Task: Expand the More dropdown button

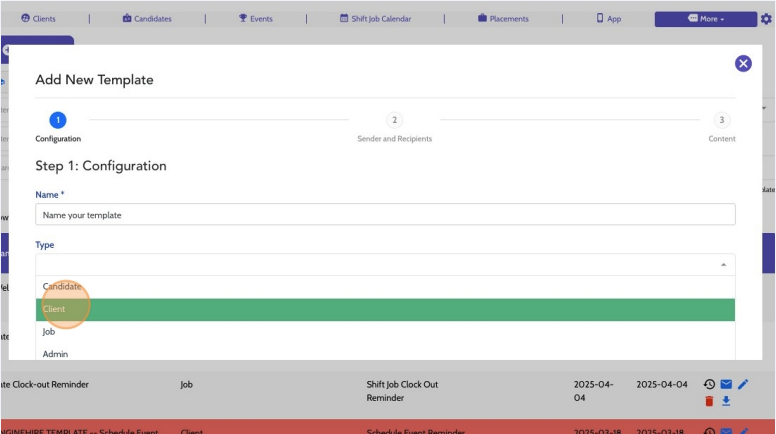Action: 705,19
